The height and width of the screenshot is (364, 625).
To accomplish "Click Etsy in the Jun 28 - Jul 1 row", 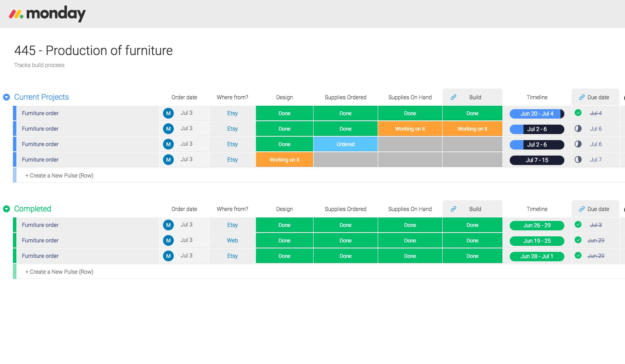I will tap(232, 256).
